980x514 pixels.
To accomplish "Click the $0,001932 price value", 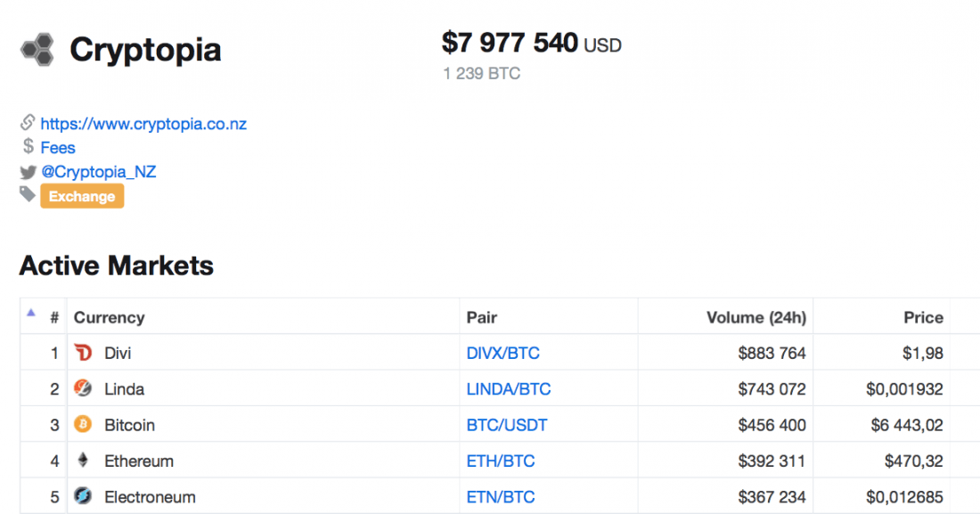I will [904, 389].
